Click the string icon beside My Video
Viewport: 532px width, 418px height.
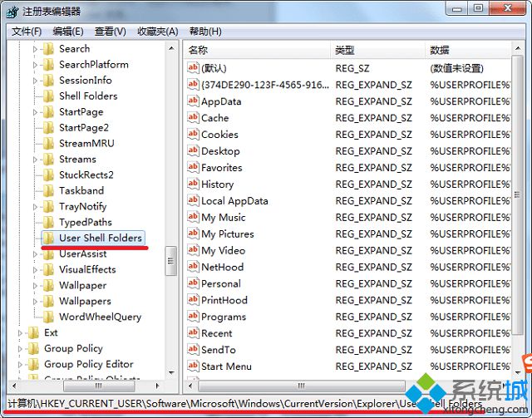point(193,250)
